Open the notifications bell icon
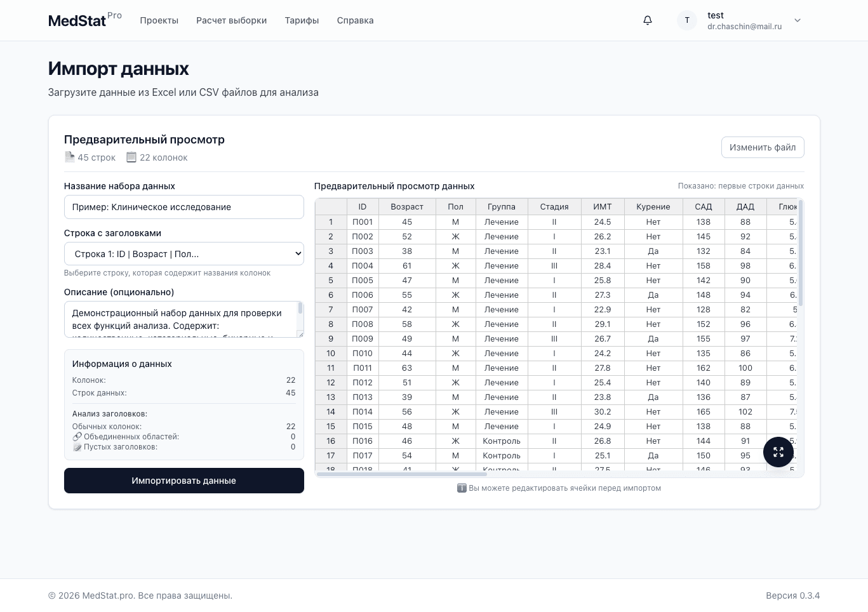The image size is (868, 612). click(x=648, y=20)
